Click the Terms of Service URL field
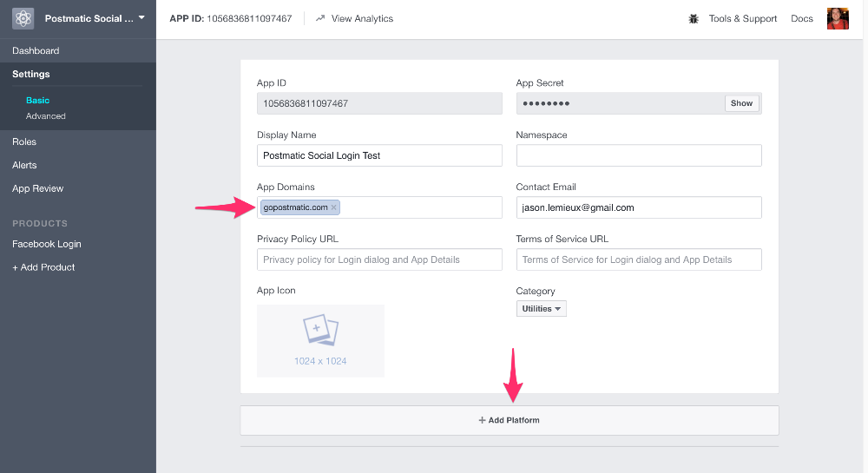 coord(639,259)
